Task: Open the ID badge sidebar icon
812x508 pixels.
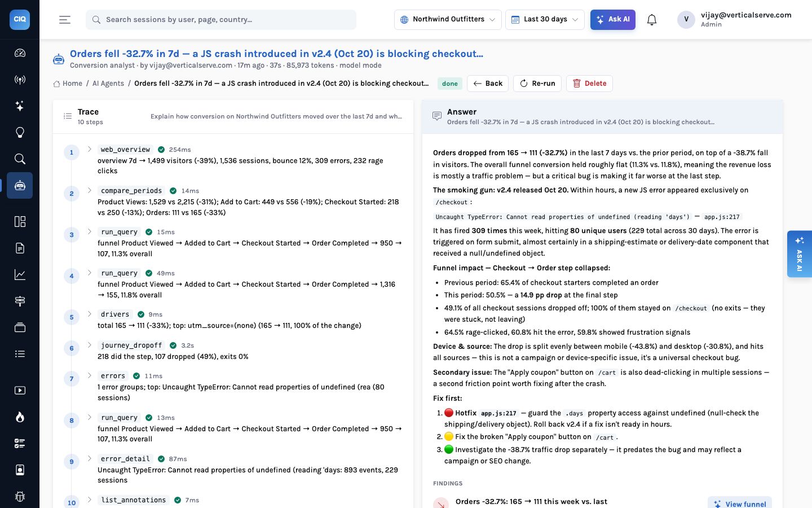Action: [20, 470]
